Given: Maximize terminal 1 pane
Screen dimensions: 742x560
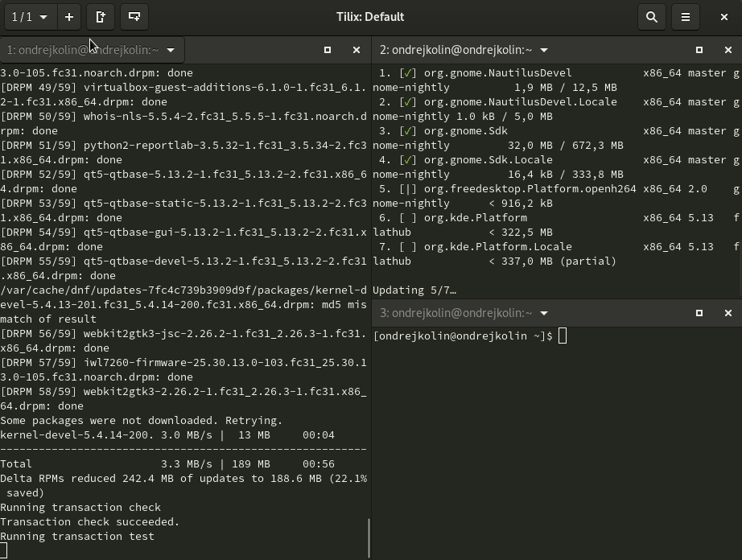Looking at the screenshot, I should coord(328,50).
